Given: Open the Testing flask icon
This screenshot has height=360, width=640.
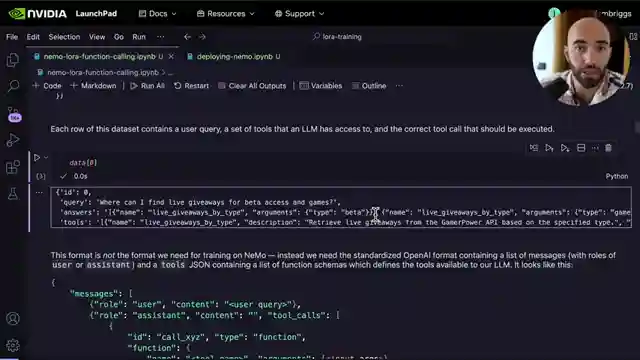Looking at the screenshot, I should click(13, 193).
